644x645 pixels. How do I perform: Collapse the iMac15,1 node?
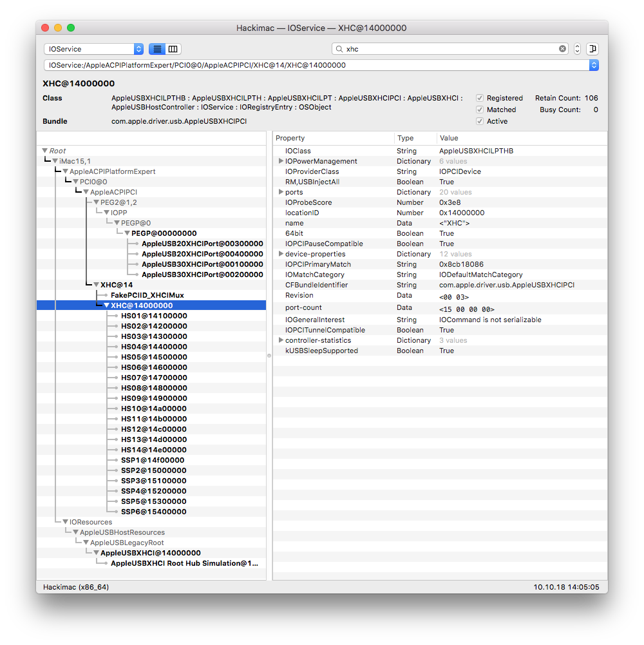point(55,161)
